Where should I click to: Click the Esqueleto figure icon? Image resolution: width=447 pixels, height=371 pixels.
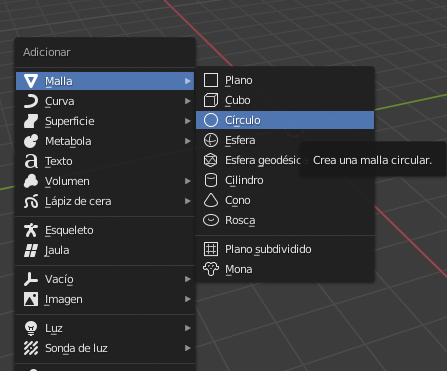[31, 230]
